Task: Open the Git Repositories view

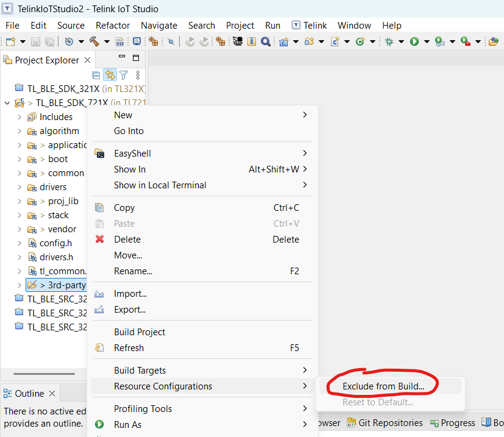Action: 385,423
